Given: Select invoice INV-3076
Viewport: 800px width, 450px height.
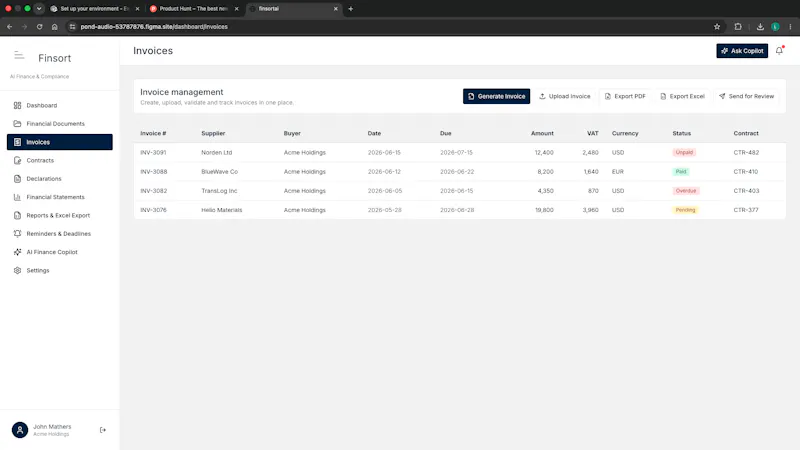Looking at the screenshot, I should (153, 210).
